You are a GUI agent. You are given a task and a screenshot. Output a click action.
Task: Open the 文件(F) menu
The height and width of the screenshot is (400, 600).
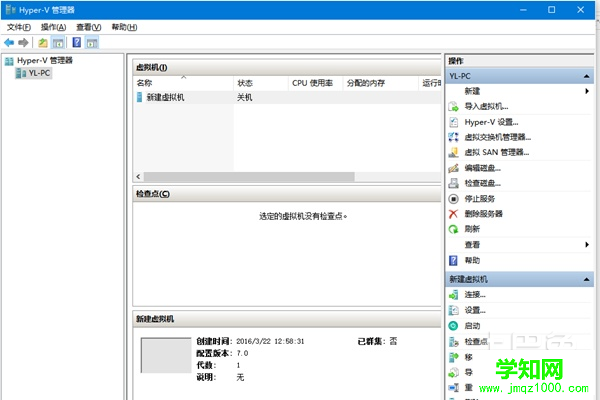click(x=19, y=27)
